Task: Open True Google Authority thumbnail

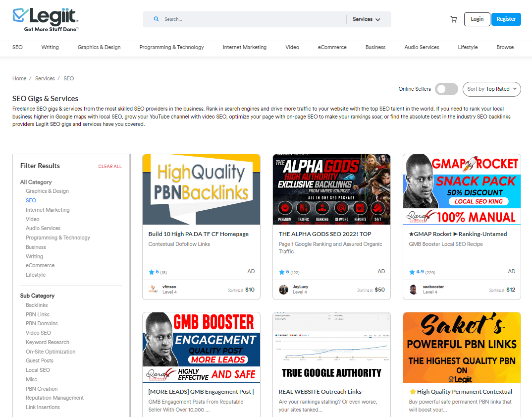Action: (331, 348)
